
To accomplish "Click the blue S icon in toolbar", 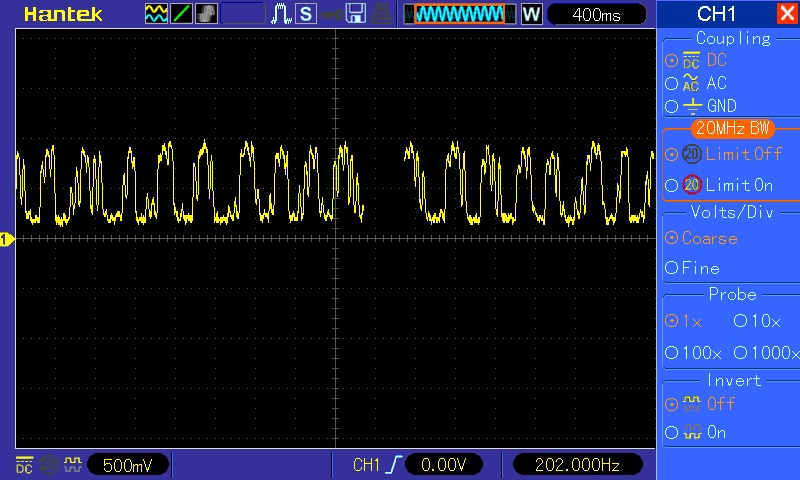I will coord(305,14).
